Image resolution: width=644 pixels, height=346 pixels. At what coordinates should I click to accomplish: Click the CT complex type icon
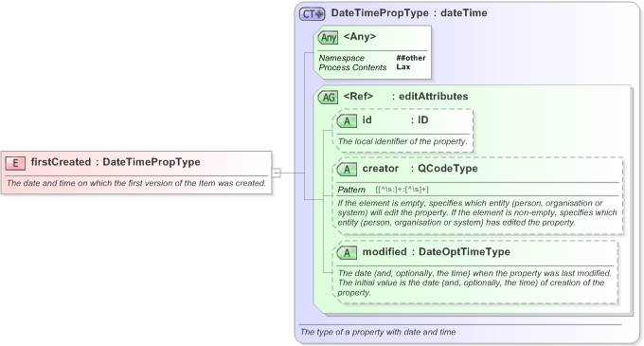coord(312,14)
